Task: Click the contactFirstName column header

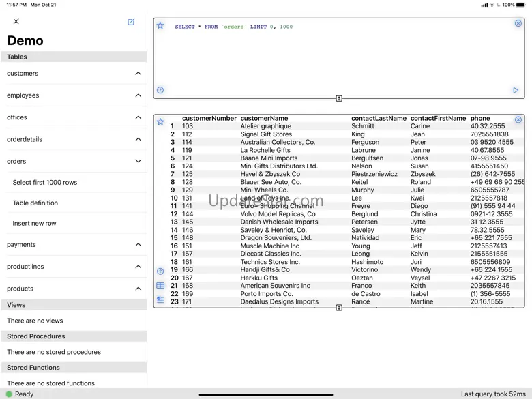Action: click(x=438, y=118)
